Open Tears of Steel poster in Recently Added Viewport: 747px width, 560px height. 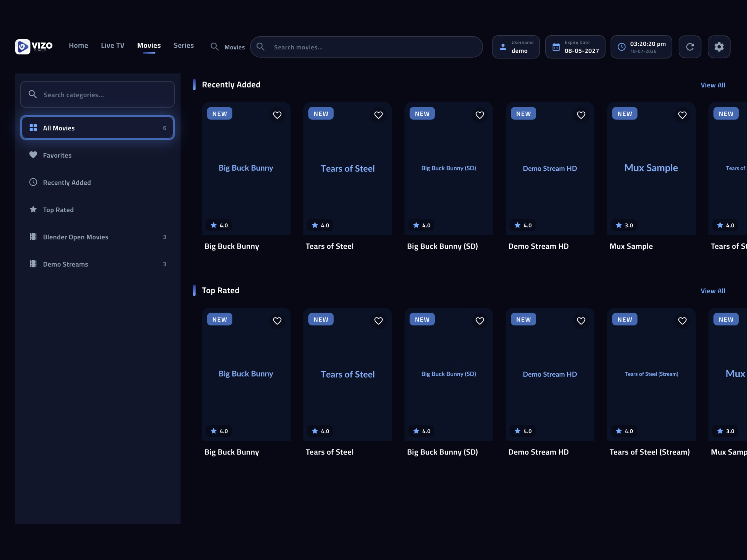click(348, 168)
